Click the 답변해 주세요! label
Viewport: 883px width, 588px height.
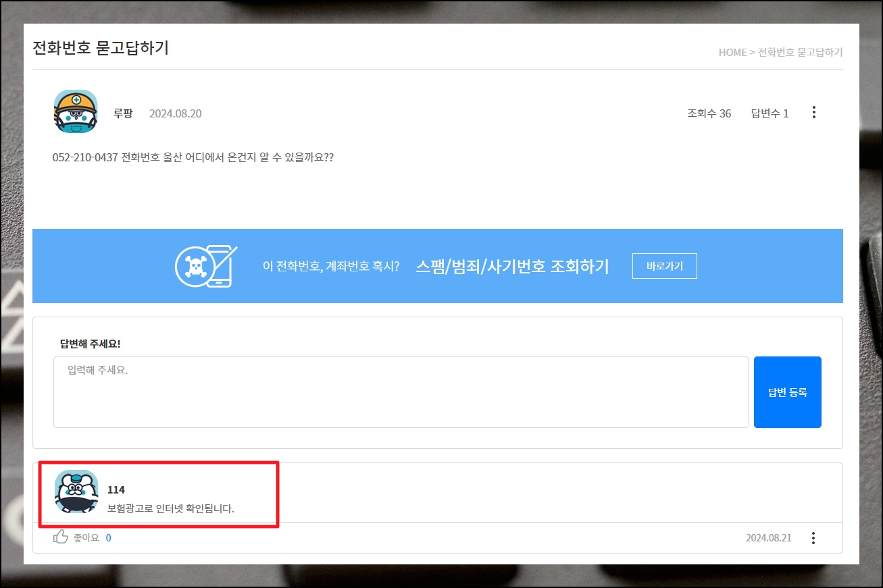tap(90, 344)
